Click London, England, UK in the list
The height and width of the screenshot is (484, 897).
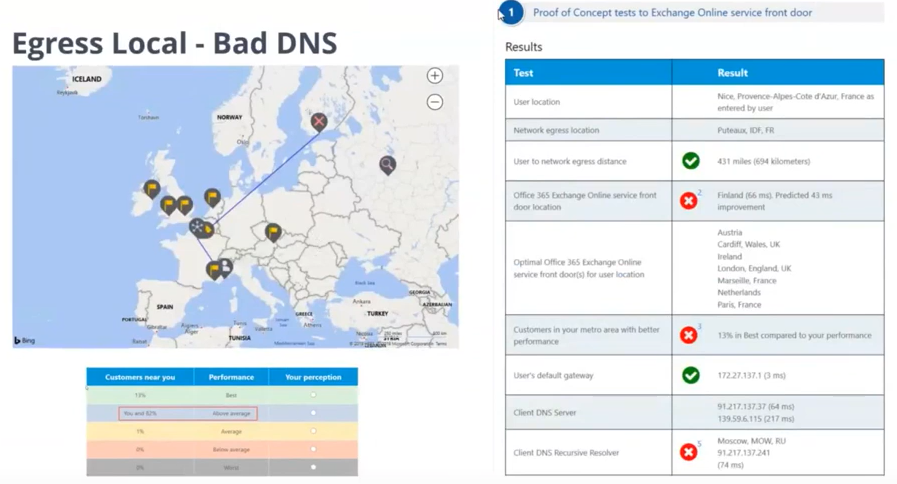pos(754,268)
